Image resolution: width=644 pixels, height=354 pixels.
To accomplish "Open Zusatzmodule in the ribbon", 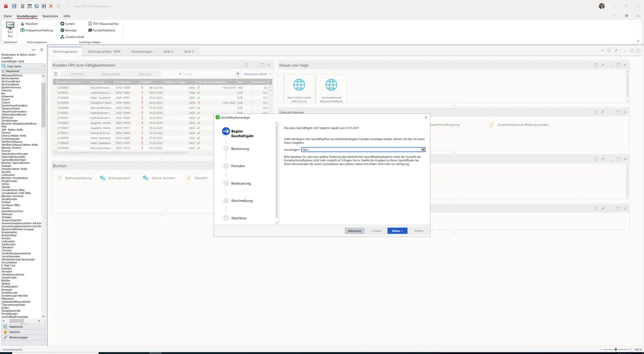I will pyautogui.click(x=72, y=36).
